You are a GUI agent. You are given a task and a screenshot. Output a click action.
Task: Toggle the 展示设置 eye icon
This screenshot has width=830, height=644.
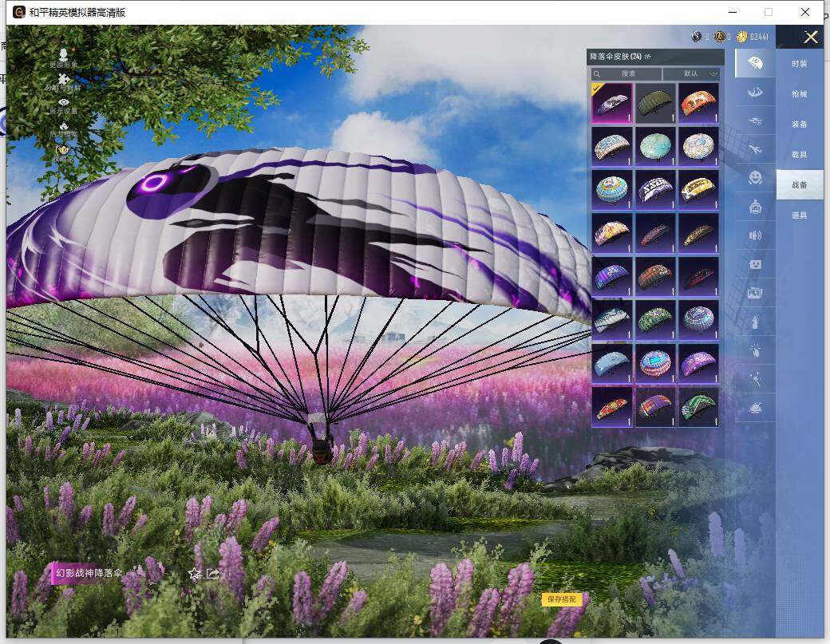point(63,103)
